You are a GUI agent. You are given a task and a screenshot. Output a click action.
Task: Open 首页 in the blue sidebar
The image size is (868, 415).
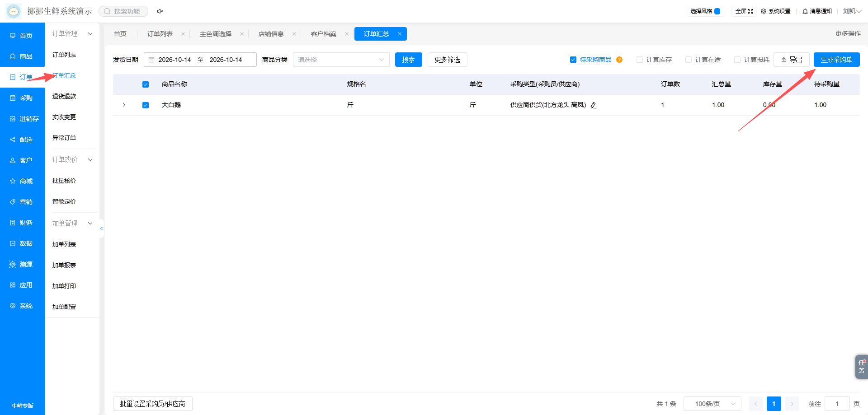click(x=23, y=36)
